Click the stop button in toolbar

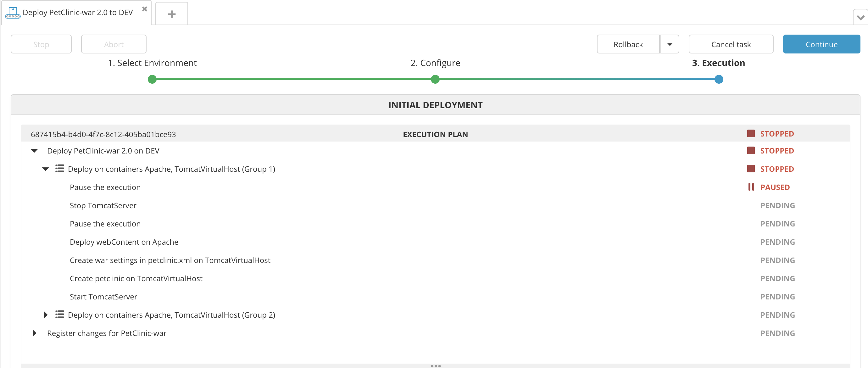42,44
